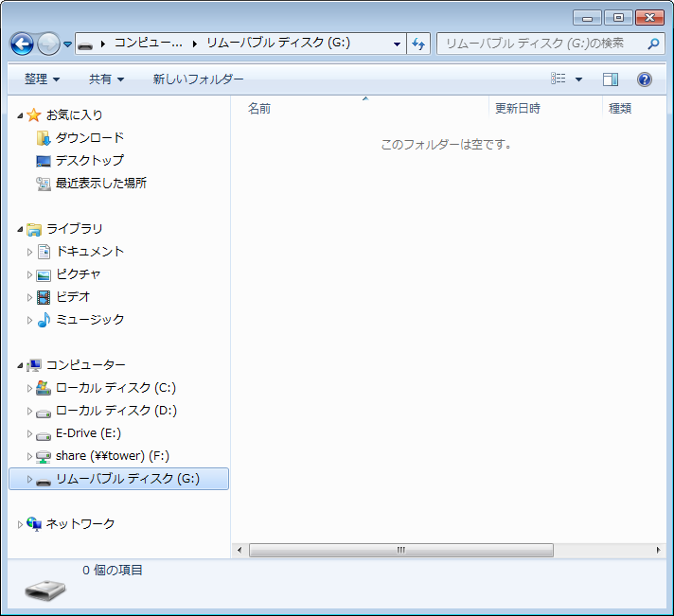
Task: Click the greyed Forward arrow button
Action: tap(48, 44)
